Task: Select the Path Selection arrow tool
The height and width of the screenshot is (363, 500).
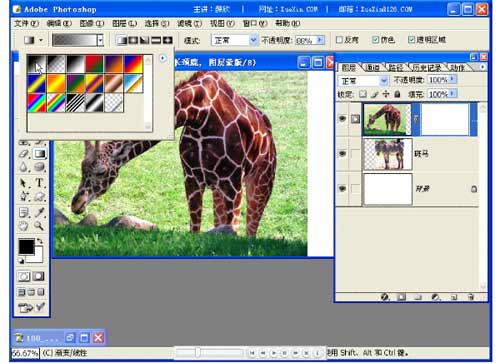Action: tap(24, 183)
